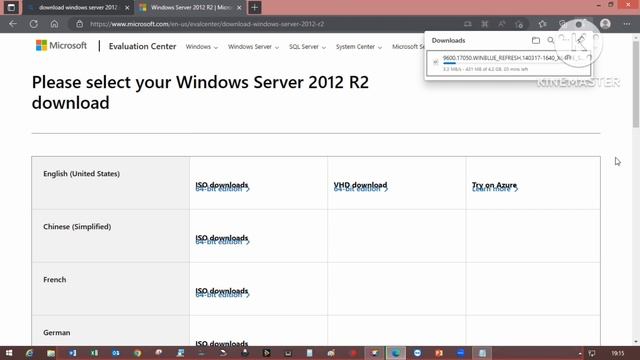Open Outlook from the taskbar
The image size is (640, 360).
click(116, 353)
